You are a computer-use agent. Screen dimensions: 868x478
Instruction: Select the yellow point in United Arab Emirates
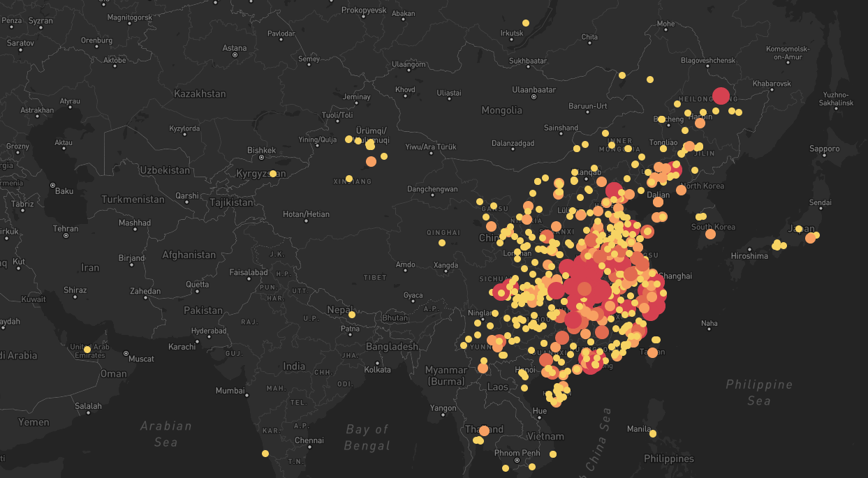(87, 349)
